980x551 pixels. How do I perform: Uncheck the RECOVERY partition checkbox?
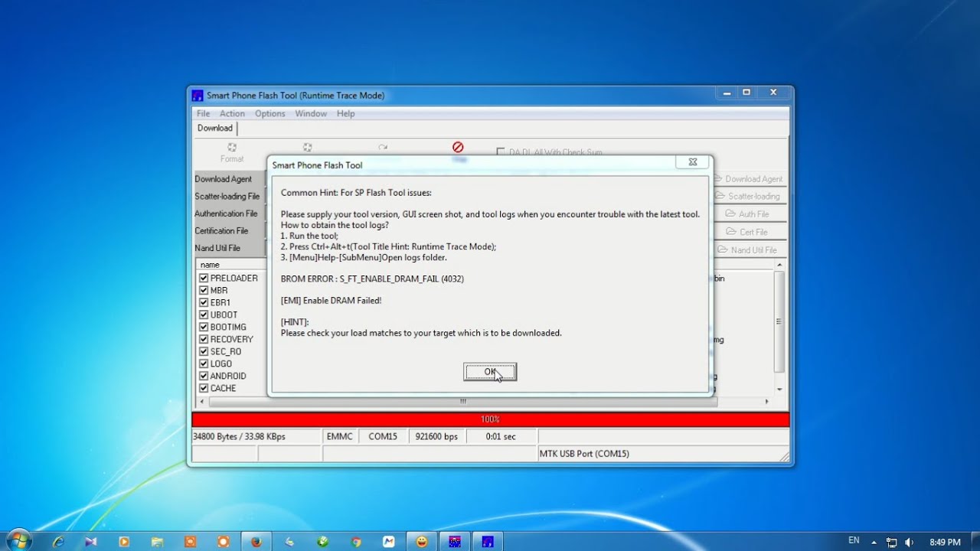click(x=204, y=339)
